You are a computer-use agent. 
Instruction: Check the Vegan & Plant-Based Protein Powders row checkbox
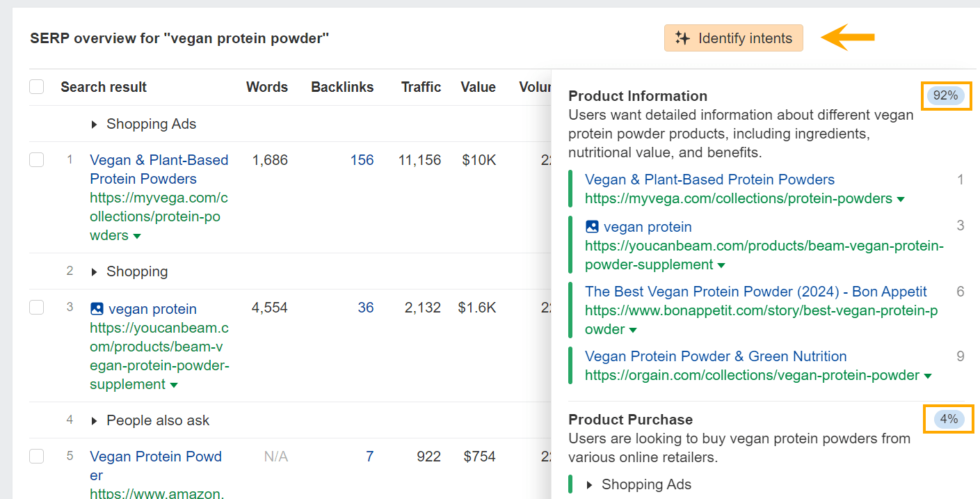(36, 159)
